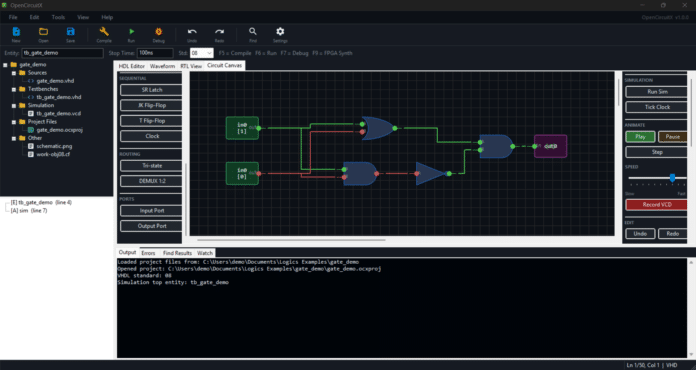Open the Help menu
Viewport: 696px width, 370px height.
107,17
